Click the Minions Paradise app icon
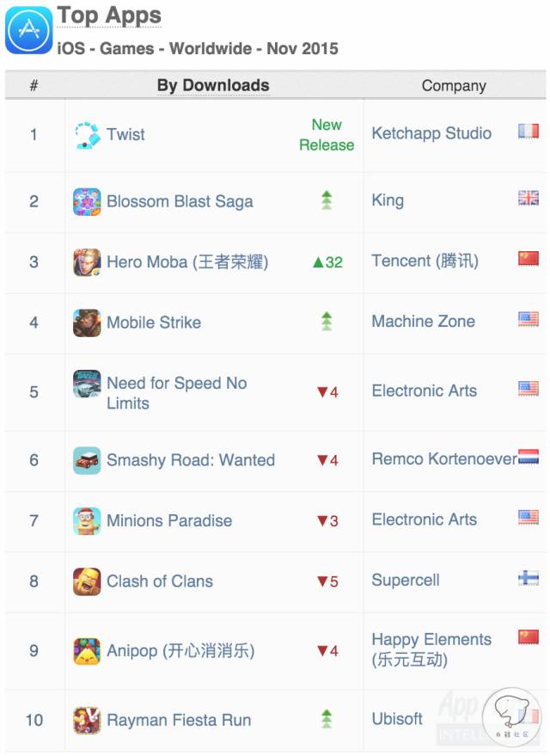Image resolution: width=550 pixels, height=756 pixels. [87, 521]
